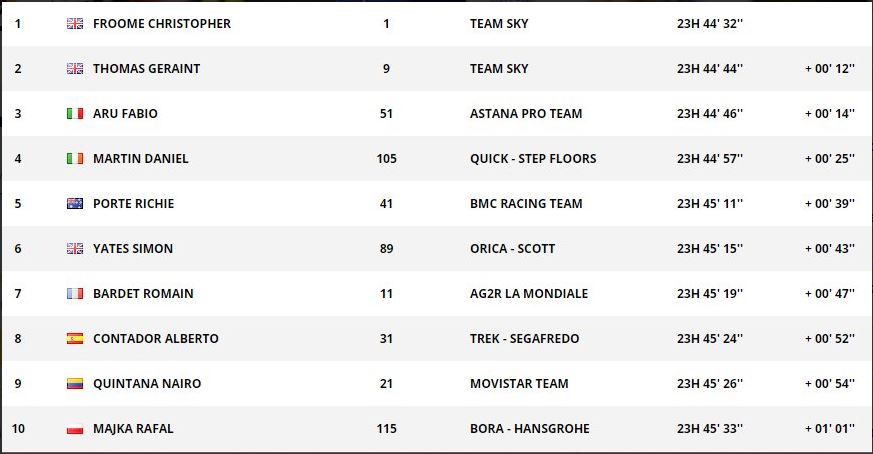Click the Polish flag beside Majka Rafal

pos(75,429)
